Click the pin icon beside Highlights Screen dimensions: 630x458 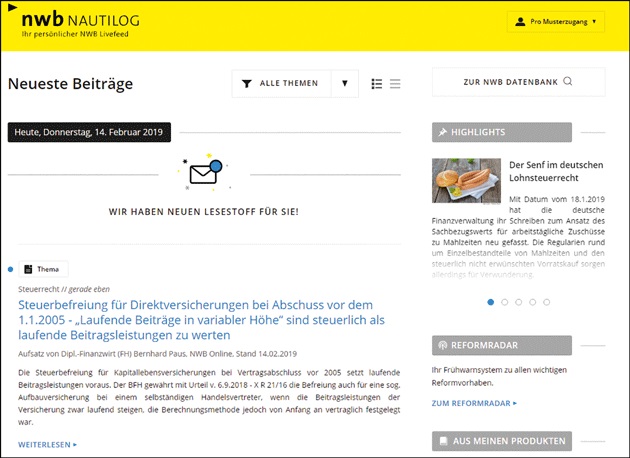(x=442, y=133)
